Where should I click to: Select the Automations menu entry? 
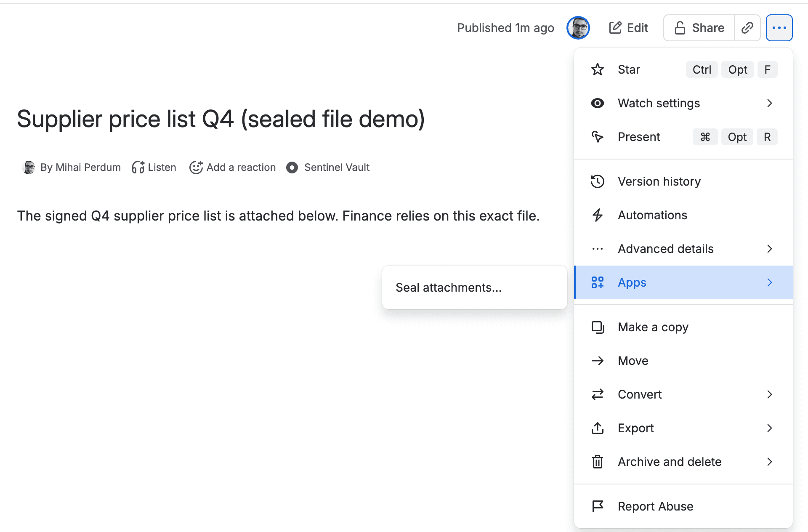(x=683, y=215)
